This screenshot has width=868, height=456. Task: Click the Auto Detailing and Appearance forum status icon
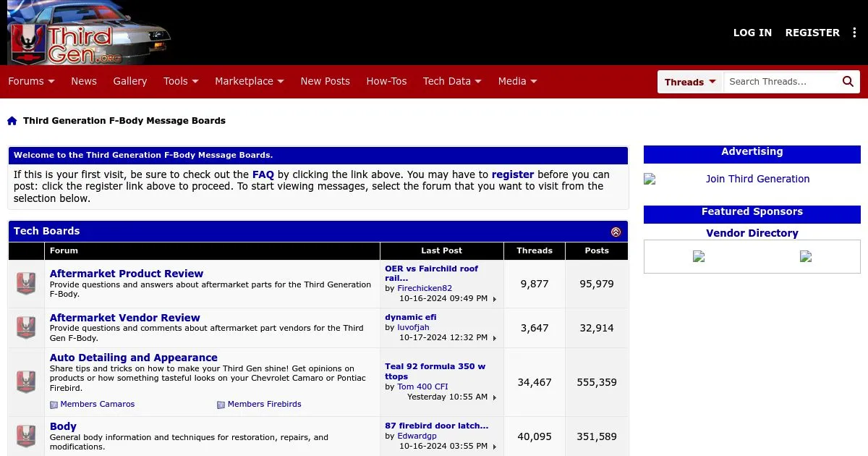(x=26, y=382)
